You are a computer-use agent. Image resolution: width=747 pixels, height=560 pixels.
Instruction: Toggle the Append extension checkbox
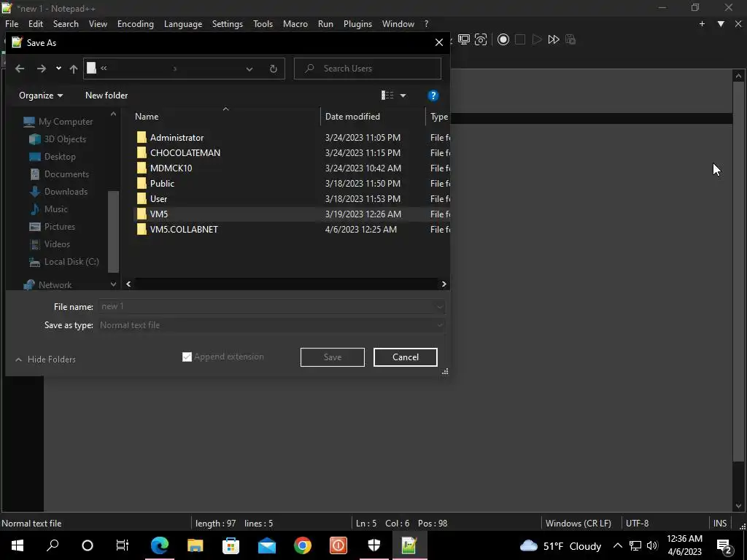(x=187, y=357)
